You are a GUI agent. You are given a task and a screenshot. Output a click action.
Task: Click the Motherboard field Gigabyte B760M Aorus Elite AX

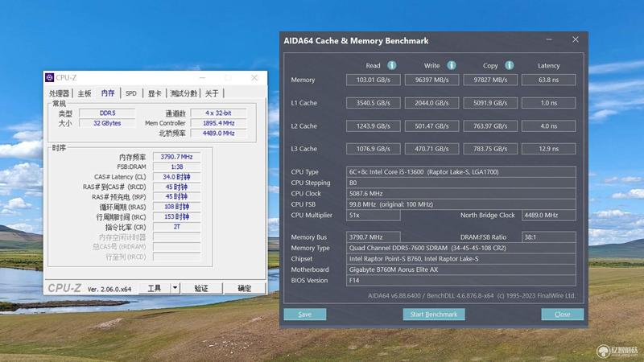(460, 269)
